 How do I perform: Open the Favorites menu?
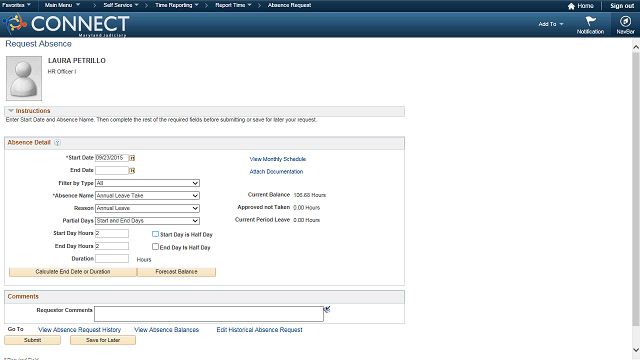point(16,5)
